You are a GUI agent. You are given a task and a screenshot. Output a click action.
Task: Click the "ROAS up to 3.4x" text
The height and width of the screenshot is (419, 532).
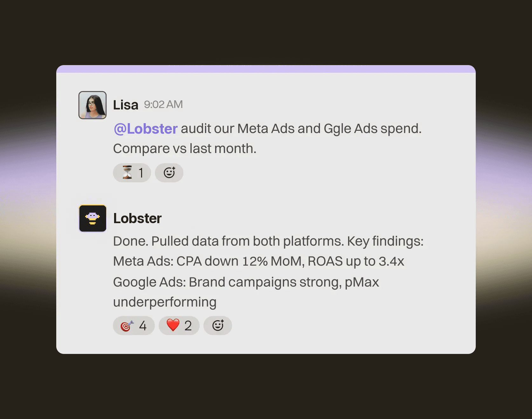pyautogui.click(x=356, y=261)
